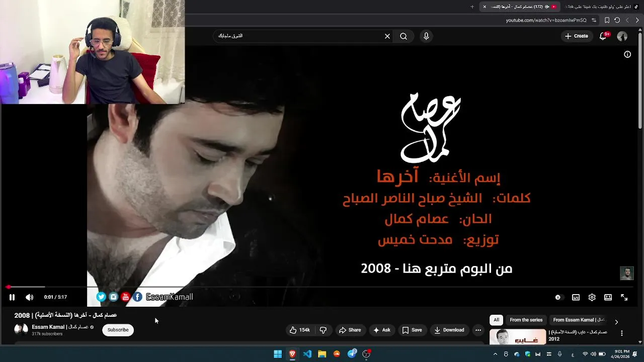The height and width of the screenshot is (362, 644).
Task: Open site settings icon in address bar
Action: coord(594,20)
